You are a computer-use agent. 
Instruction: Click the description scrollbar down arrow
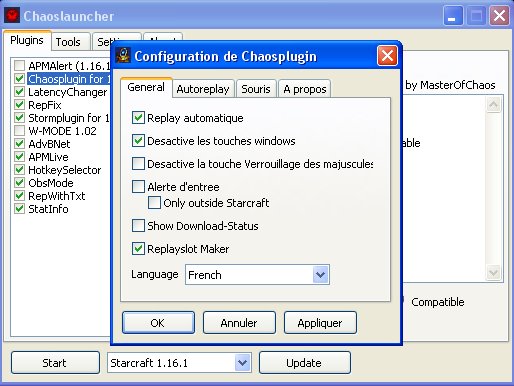[x=493, y=272]
